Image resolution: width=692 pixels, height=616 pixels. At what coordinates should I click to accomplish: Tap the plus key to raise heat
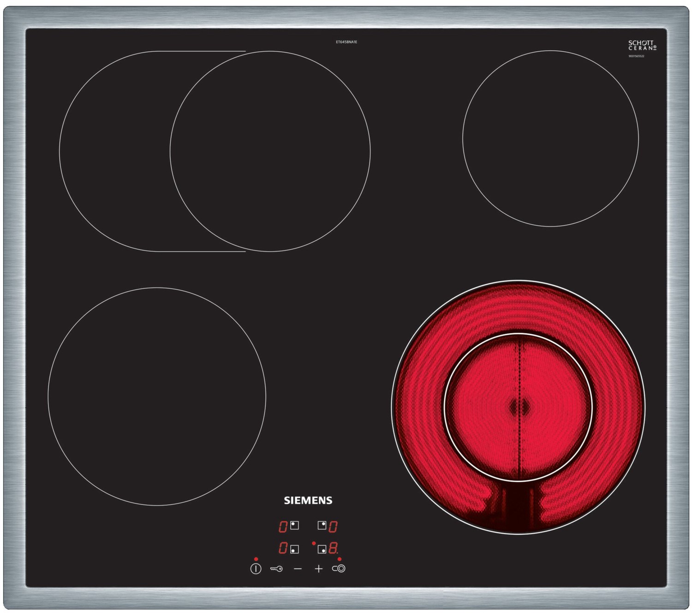click(x=319, y=569)
